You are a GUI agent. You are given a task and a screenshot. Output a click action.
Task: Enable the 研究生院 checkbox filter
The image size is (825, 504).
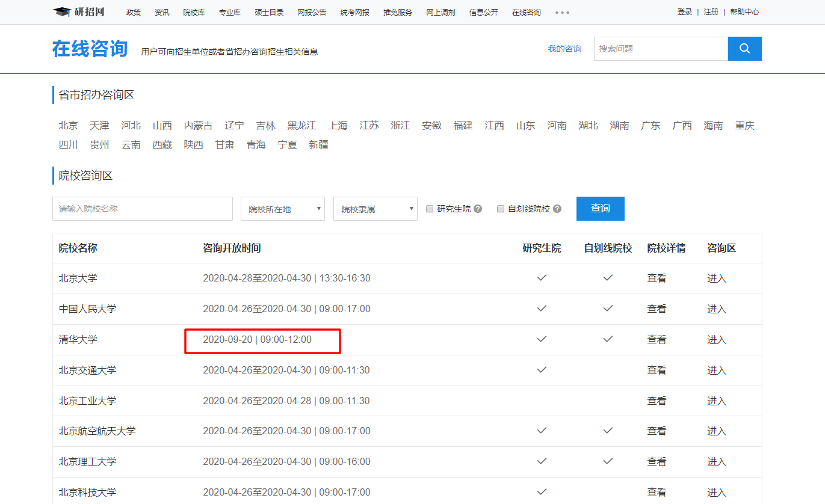point(430,209)
